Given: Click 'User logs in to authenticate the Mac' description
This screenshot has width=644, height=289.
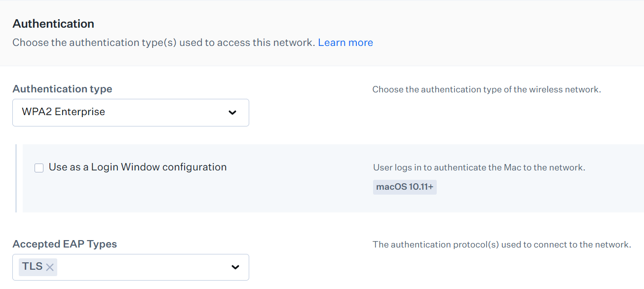Looking at the screenshot, I should (479, 167).
